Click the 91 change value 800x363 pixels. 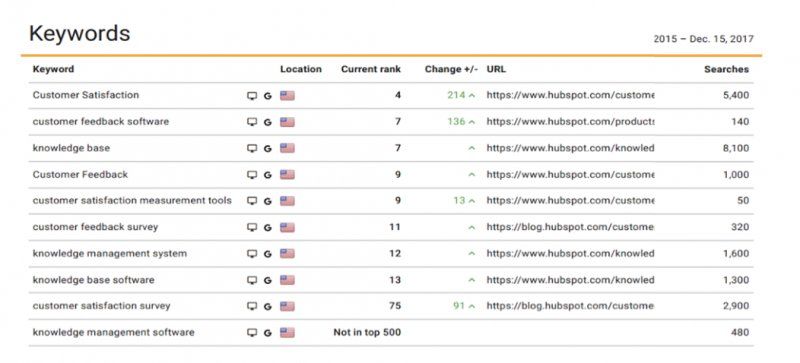(459, 306)
